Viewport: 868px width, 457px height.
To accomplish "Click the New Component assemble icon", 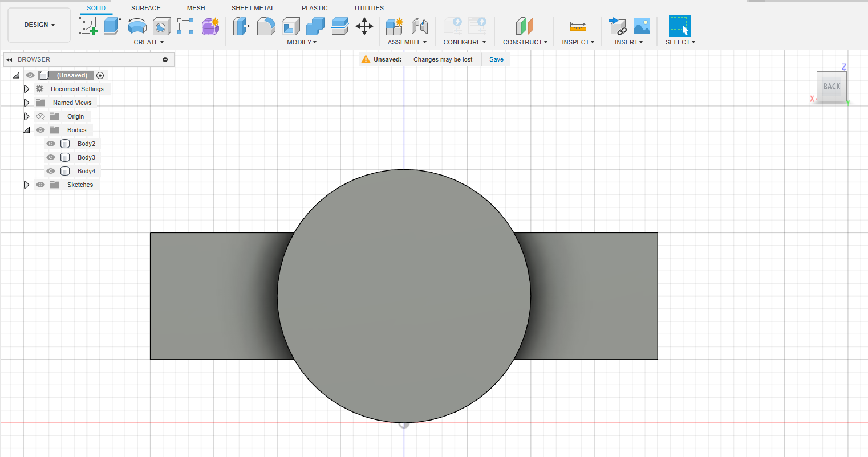I will click(x=395, y=26).
